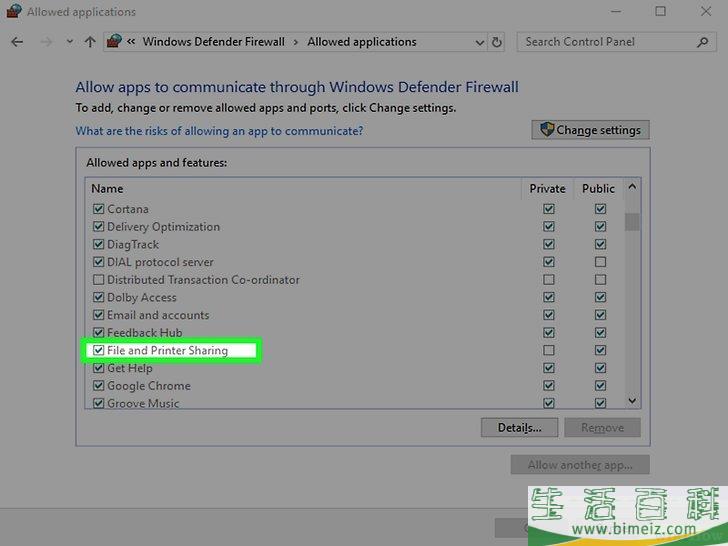Screen dimensions: 728x546
Task: Expand the address bar history dropdown
Action: (477, 42)
